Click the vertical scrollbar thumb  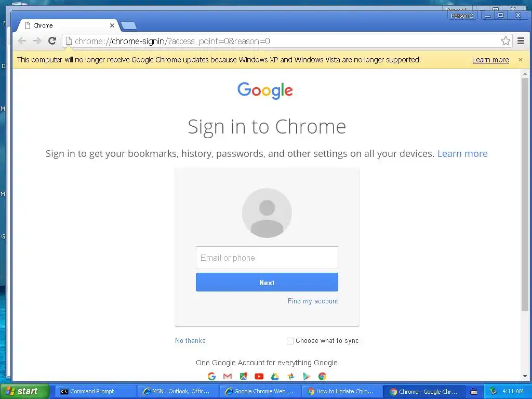point(525,194)
